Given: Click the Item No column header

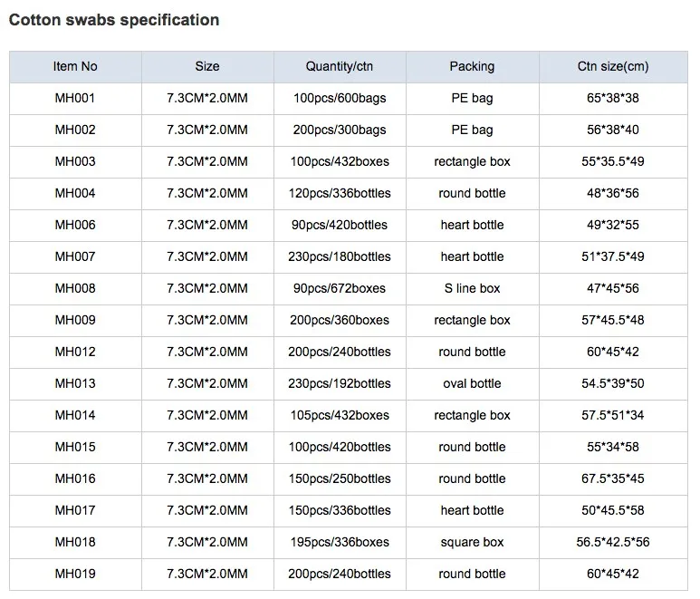Looking at the screenshot, I should pyautogui.click(x=75, y=66).
